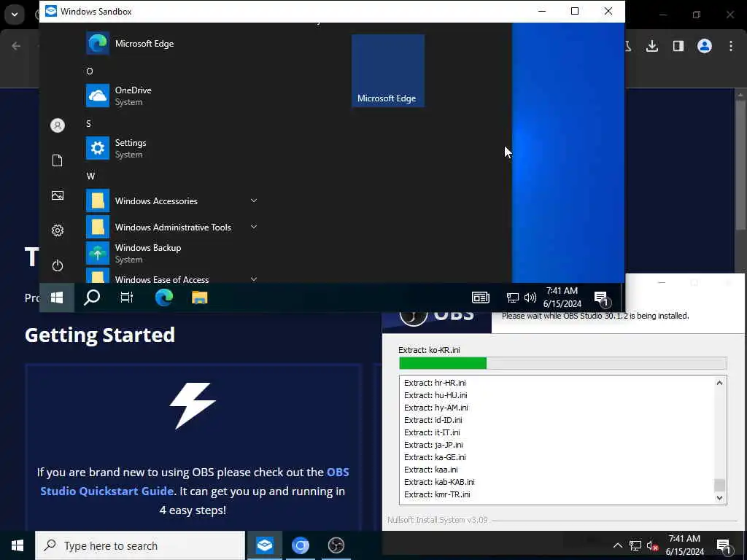Image resolution: width=747 pixels, height=560 pixels.
Task: Open Pictures from the Start sidebar
Action: click(58, 195)
